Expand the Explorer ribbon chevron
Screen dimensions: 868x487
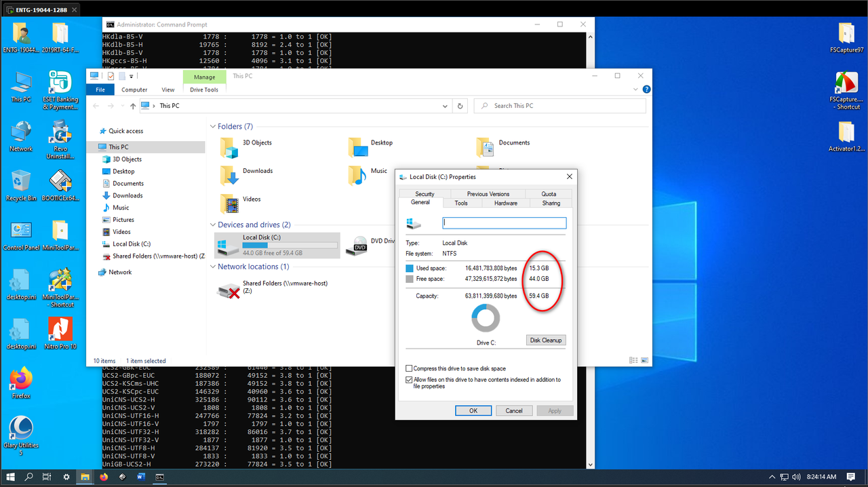tap(635, 90)
